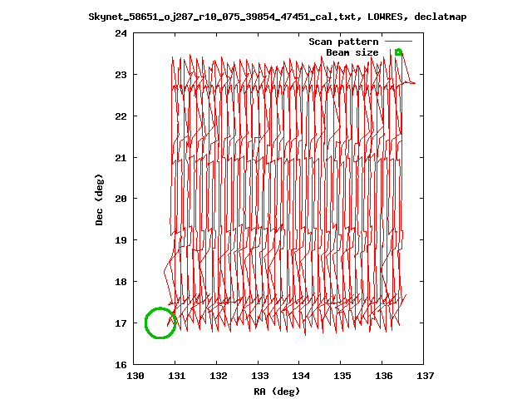The height and width of the screenshot is (399, 532).
Task: Click the 'RA (deg)' axis label
Action: [x=277, y=392]
